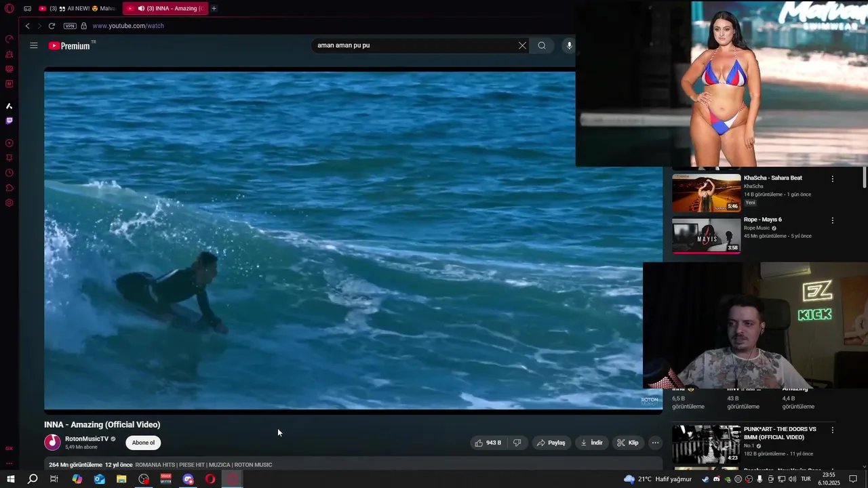This screenshot has height=488, width=868.
Task: Open RotonMusicTV channel avatar
Action: (x=52, y=443)
